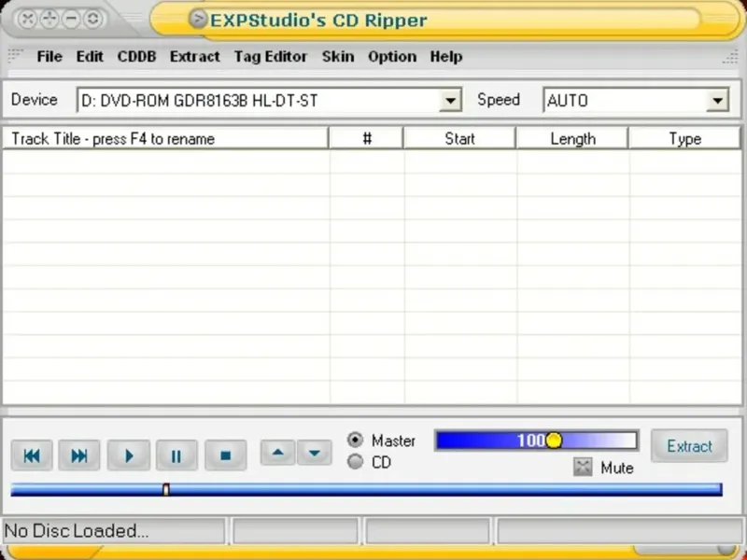Screen dimensions: 747x560
Task: Open the Speed dropdown list
Action: (x=717, y=101)
